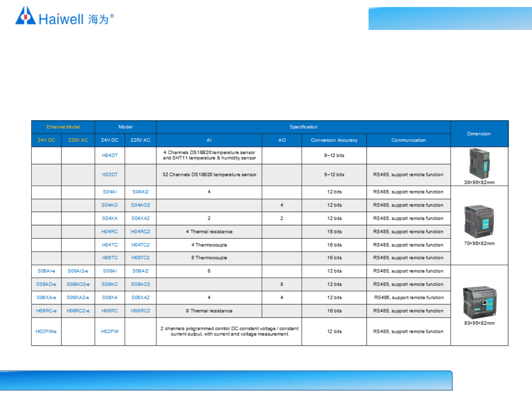Click the 70×95×82mm module product image

pos(479,221)
